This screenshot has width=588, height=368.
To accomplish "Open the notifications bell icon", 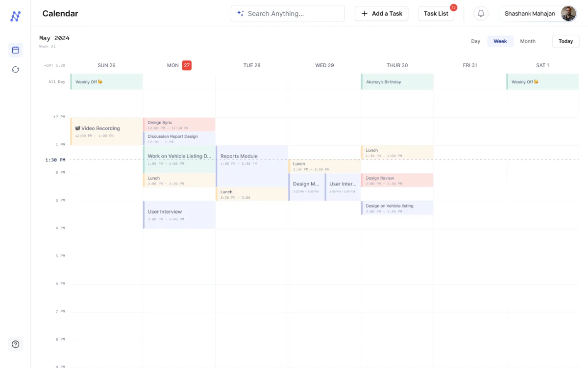I will click(481, 13).
